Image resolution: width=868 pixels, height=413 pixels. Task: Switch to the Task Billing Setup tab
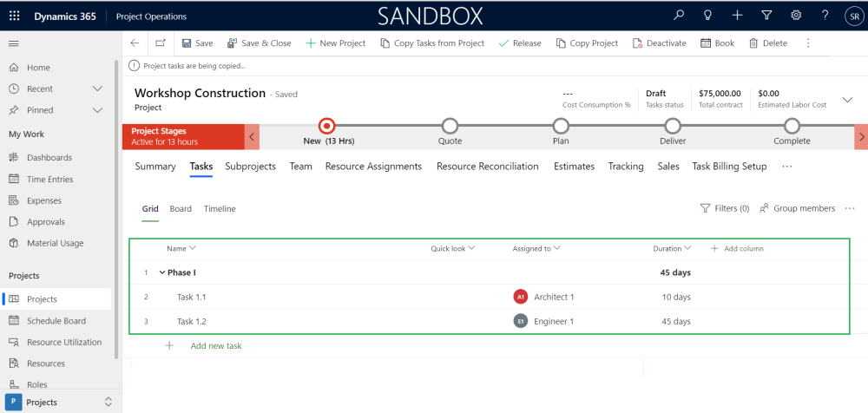click(x=730, y=166)
